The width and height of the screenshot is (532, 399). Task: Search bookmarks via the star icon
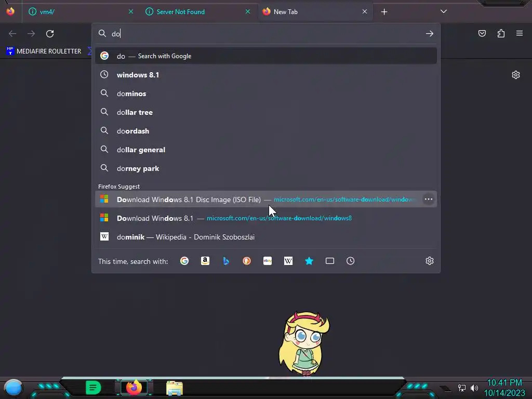tap(309, 261)
